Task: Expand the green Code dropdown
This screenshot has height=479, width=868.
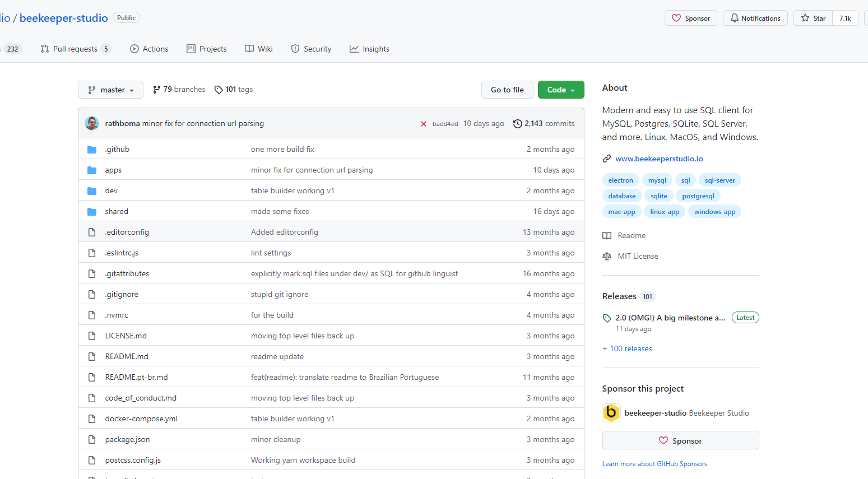Action: tap(561, 90)
